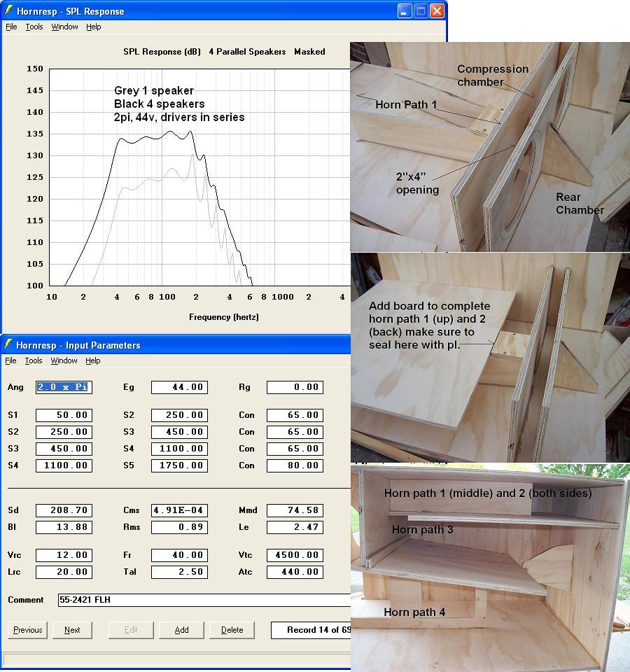Click the Cms field with 4.91E-04

(180, 510)
